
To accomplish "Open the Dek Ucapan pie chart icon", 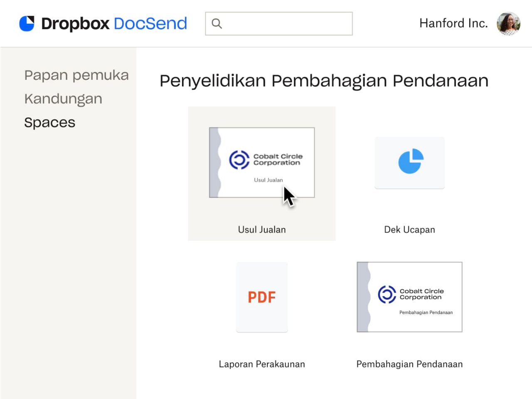I will click(x=409, y=162).
